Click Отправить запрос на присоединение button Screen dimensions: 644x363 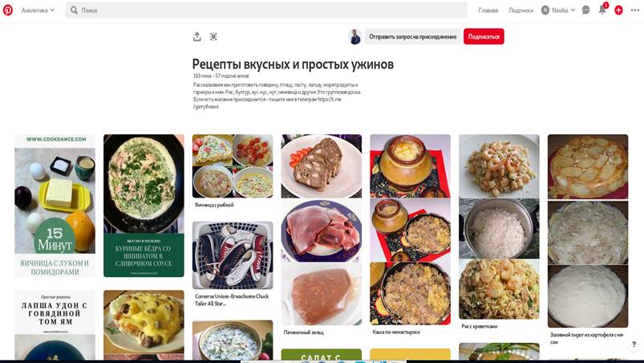(x=412, y=37)
